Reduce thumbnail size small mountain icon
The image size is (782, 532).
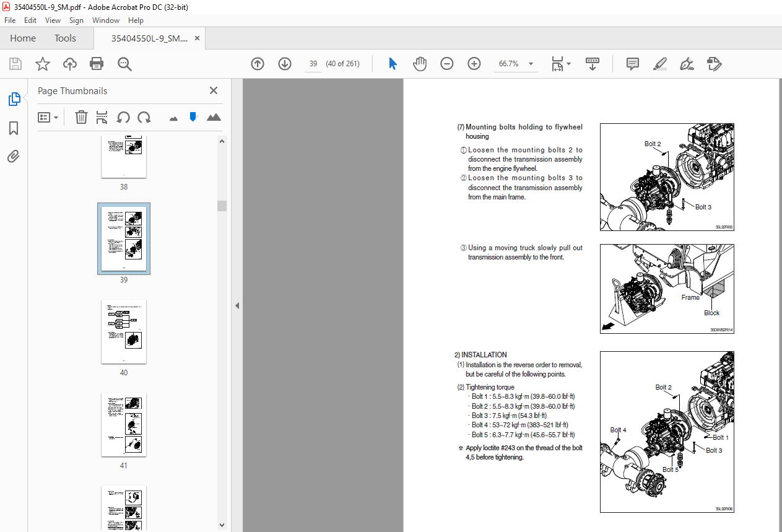[x=173, y=118]
